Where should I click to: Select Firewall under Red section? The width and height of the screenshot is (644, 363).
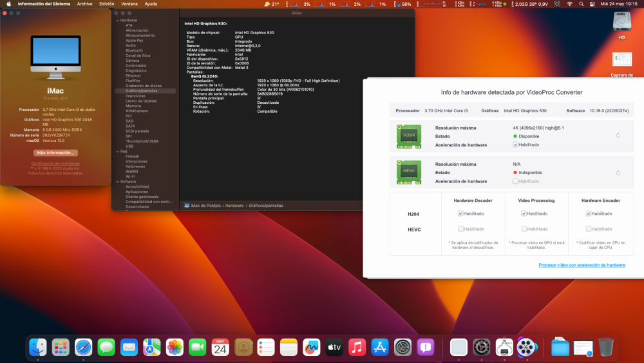pos(132,156)
